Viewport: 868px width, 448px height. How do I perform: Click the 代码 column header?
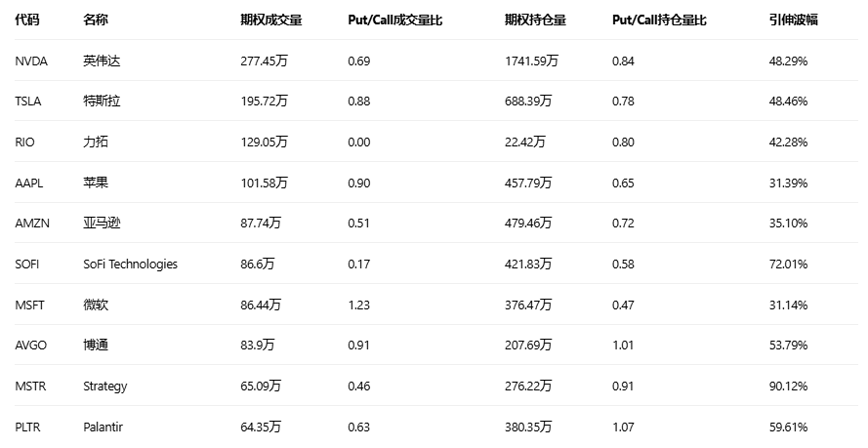[27, 20]
